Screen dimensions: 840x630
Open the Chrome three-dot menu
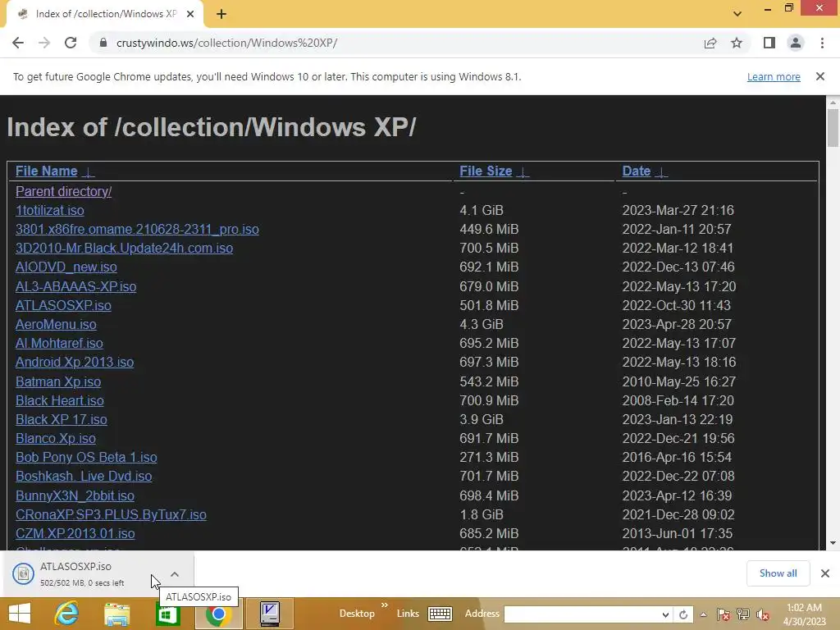[x=822, y=43]
